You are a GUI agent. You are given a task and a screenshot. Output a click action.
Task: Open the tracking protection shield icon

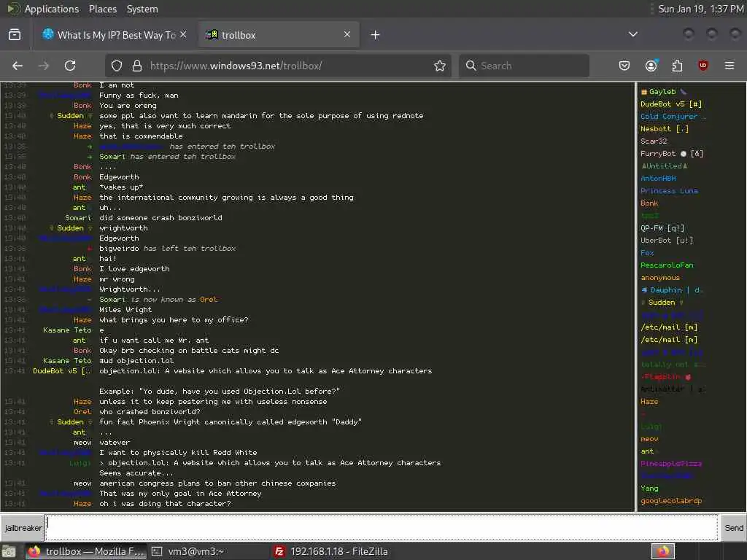click(117, 66)
